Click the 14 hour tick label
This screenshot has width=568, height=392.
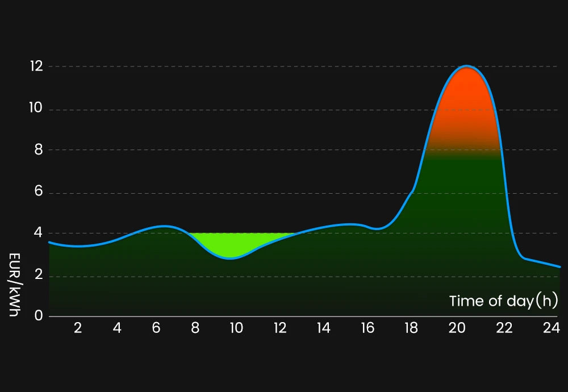point(323,328)
